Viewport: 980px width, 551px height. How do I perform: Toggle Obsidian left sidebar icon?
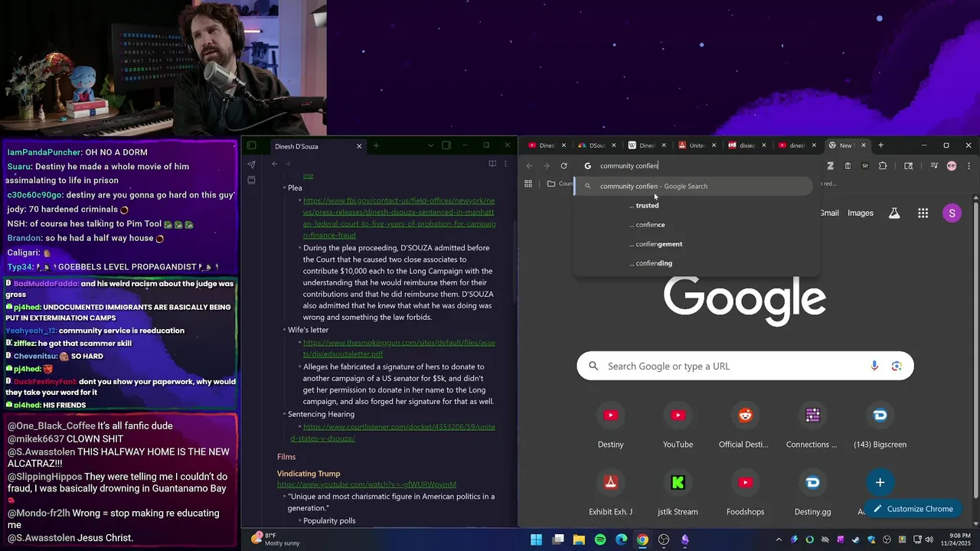tap(251, 145)
